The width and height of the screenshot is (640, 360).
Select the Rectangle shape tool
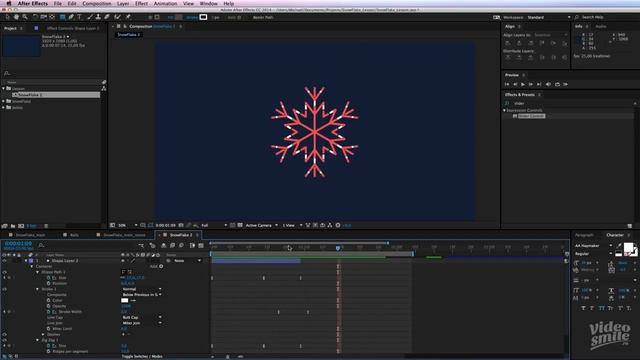coord(62,17)
